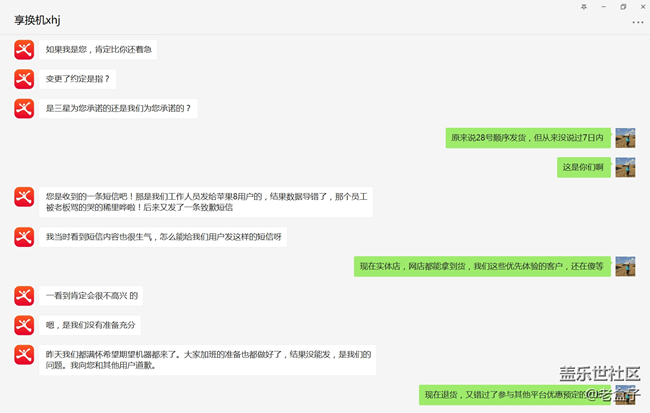Screen dimensions: 650x413
Task: Click my avatar beside 原来说28号顺序发货 message
Action: (x=625, y=138)
